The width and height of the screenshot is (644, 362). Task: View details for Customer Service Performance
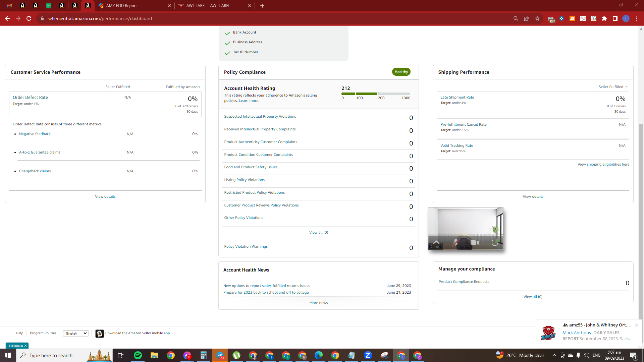coord(105,196)
